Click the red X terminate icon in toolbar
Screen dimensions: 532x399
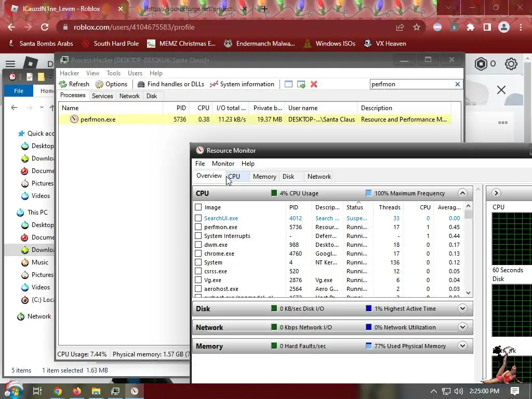click(x=314, y=84)
